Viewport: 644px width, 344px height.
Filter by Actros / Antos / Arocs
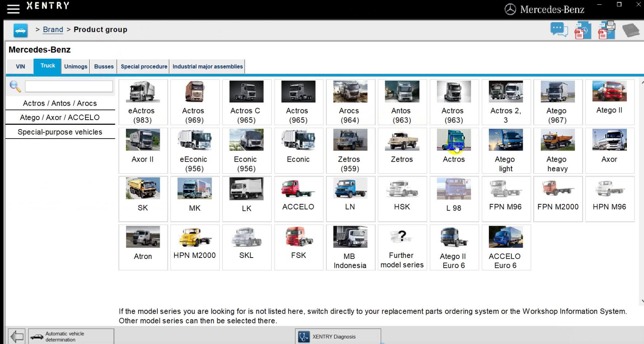[60, 103]
